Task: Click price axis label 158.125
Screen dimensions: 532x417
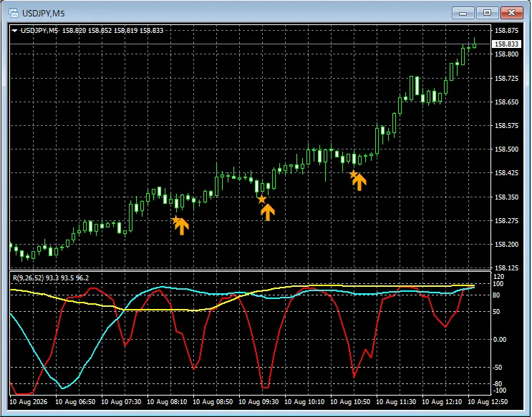Action: pyautogui.click(x=506, y=268)
